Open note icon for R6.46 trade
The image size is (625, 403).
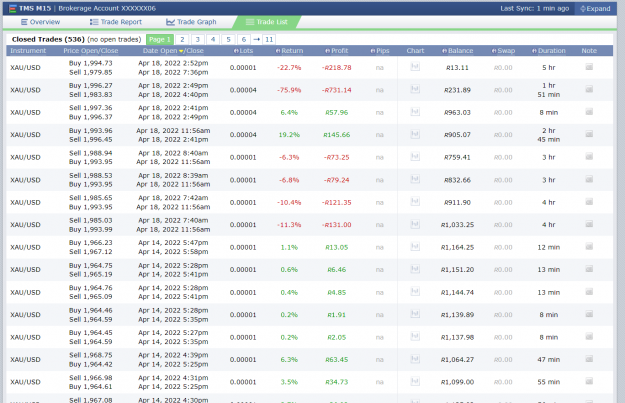coord(589,269)
